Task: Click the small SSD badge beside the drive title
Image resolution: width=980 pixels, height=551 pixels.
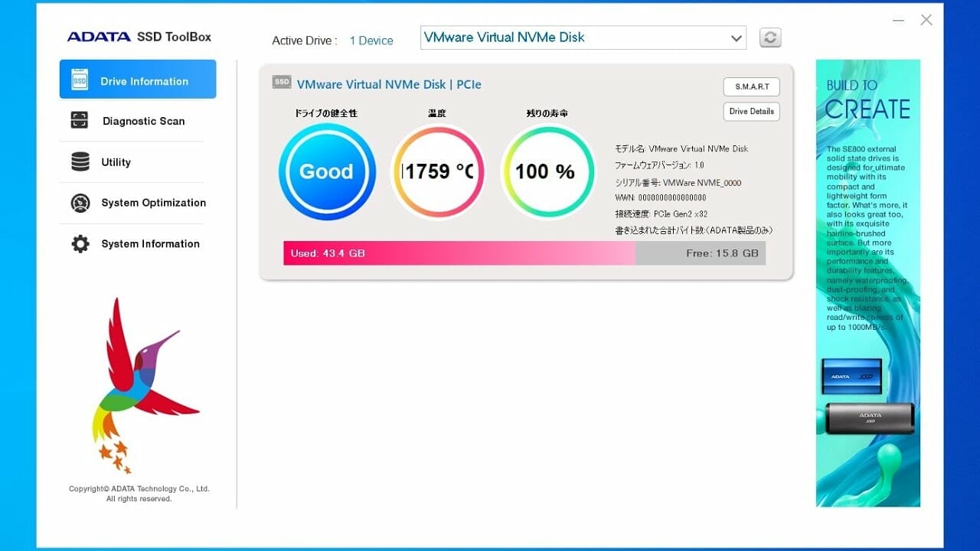Action: 281,83
